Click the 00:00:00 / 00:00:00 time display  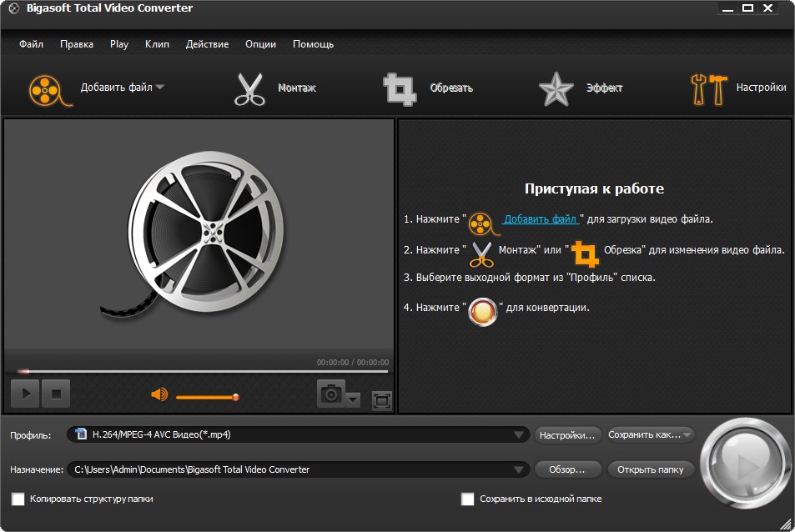click(353, 362)
